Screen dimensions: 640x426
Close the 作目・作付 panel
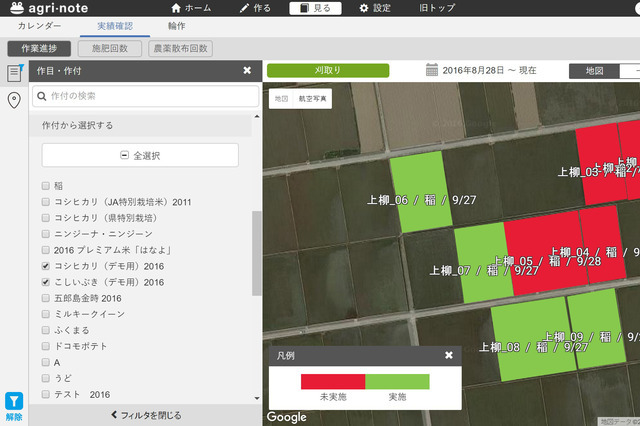[x=247, y=71]
